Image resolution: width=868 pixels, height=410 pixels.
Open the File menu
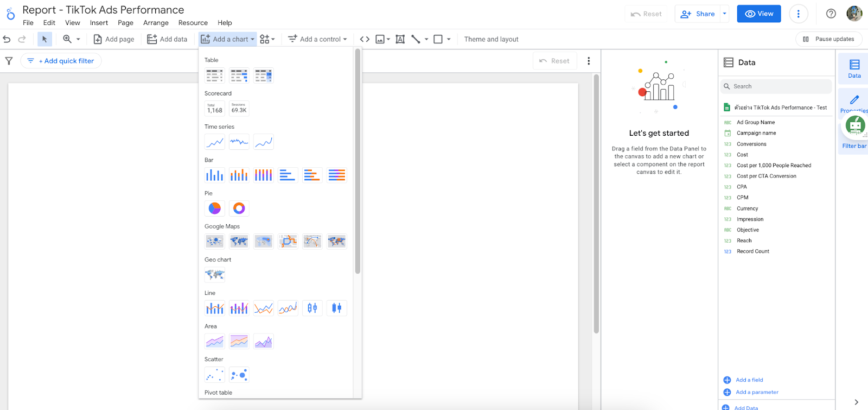28,23
